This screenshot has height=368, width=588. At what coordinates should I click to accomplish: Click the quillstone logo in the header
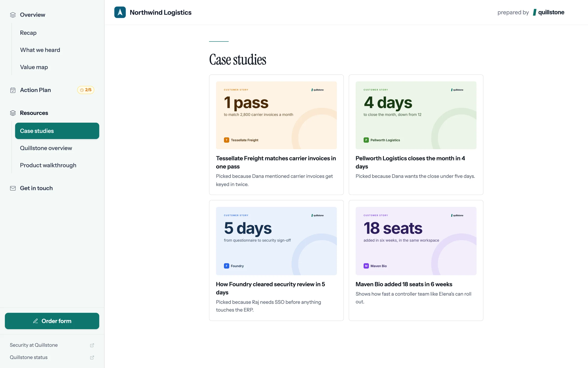(x=549, y=12)
